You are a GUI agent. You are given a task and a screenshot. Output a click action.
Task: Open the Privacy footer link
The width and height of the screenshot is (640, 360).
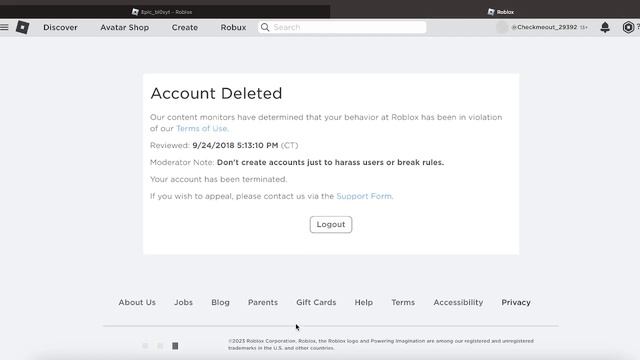[516, 302]
